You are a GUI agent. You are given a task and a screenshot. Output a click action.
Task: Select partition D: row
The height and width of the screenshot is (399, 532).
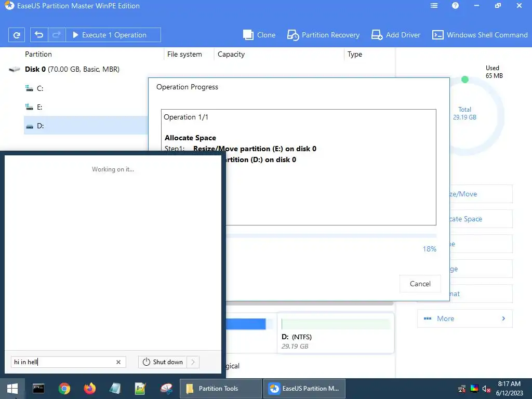86,126
